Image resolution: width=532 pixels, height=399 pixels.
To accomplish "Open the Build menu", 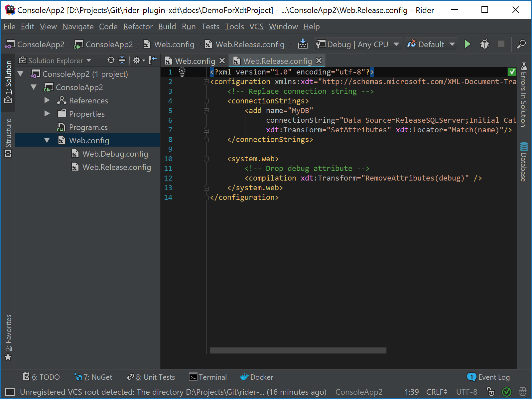I will coord(167,27).
